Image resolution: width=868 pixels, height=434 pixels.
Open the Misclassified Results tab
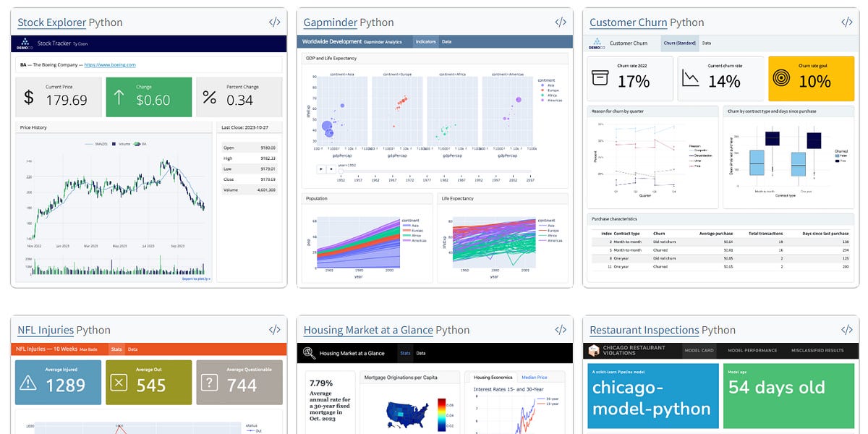pyautogui.click(x=817, y=350)
